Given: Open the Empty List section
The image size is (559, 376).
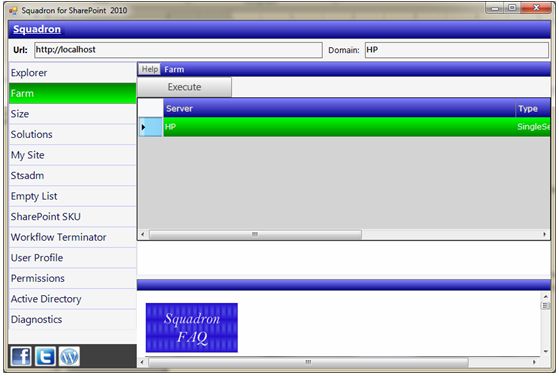Looking at the screenshot, I should click(72, 196).
